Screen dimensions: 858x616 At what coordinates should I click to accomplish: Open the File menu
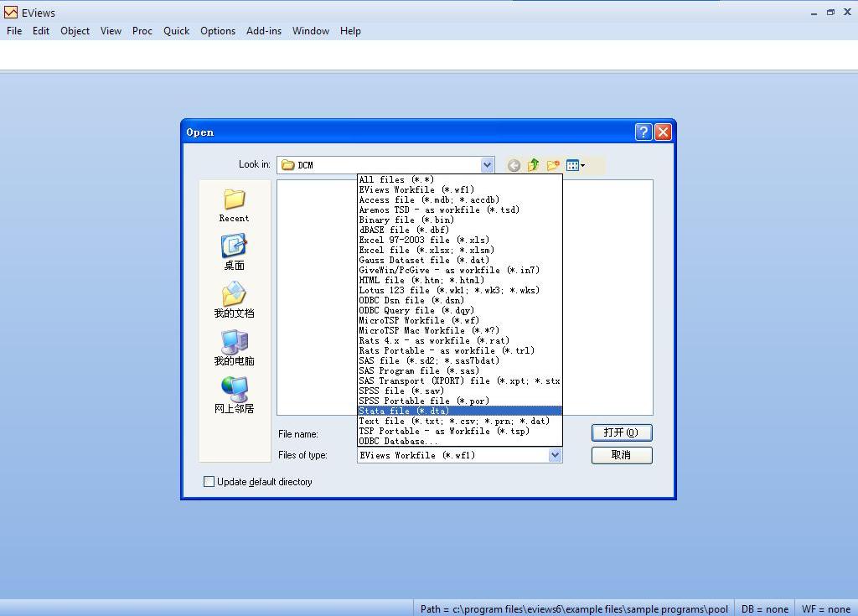pyautogui.click(x=14, y=31)
